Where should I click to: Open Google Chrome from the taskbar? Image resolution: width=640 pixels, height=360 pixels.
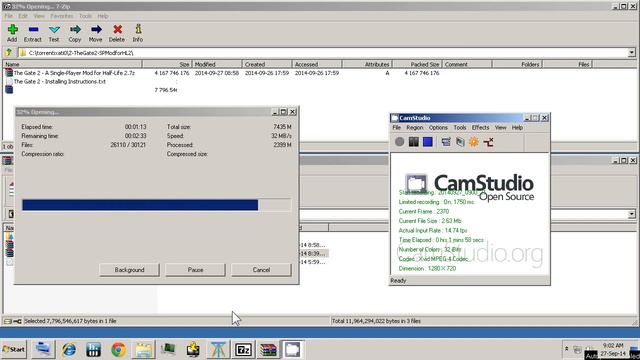118,350
